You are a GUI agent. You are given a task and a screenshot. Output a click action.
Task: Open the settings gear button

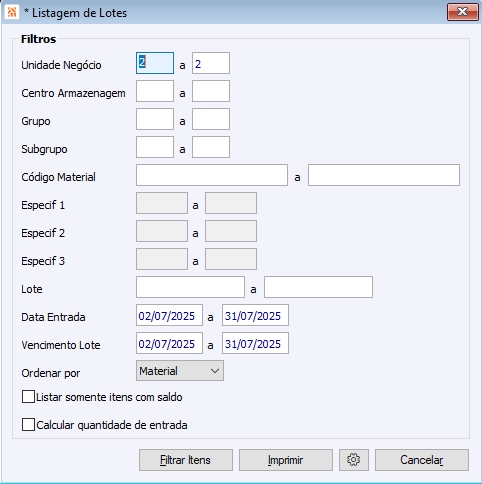pos(354,460)
